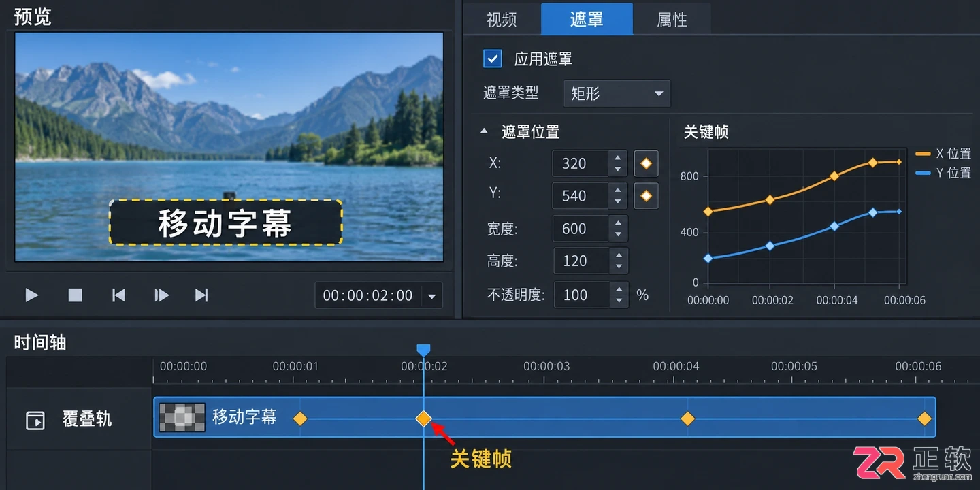
Task: Toggle the Y position keyframe diamond button
Action: click(646, 196)
